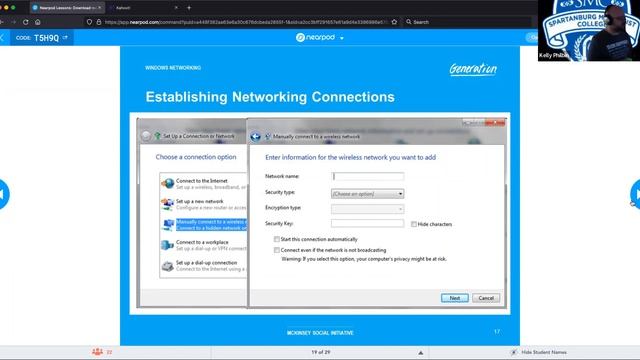This screenshot has height=360, width=640.
Task: Click the Next button in wireless dialog
Action: tap(454, 298)
